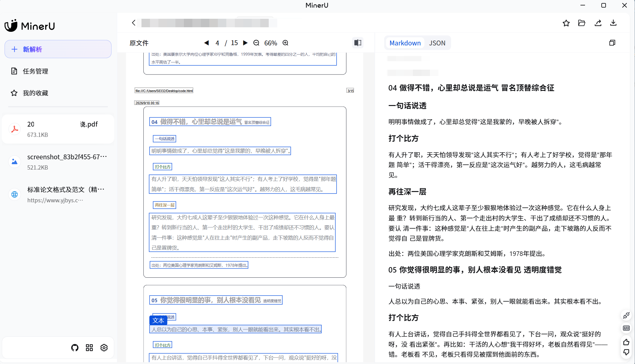Viewport: 635px width, 364px height.
Task: Open the GitHub link icon
Action: [x=75, y=348]
